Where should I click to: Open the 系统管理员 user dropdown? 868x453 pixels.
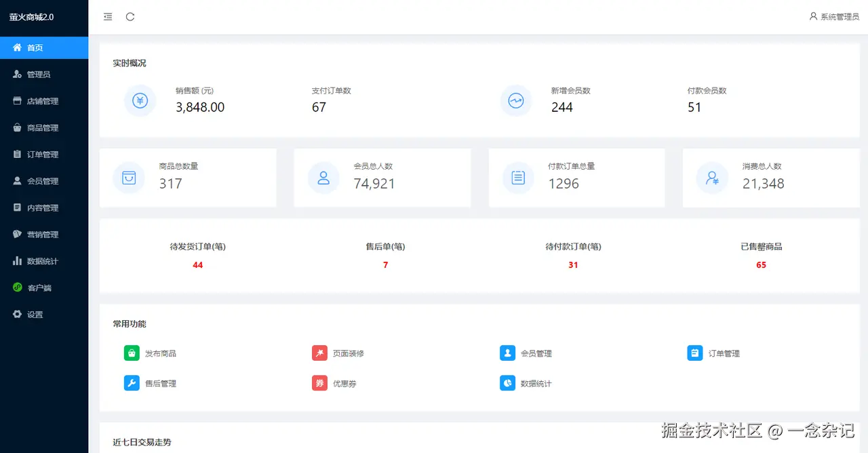click(x=834, y=17)
